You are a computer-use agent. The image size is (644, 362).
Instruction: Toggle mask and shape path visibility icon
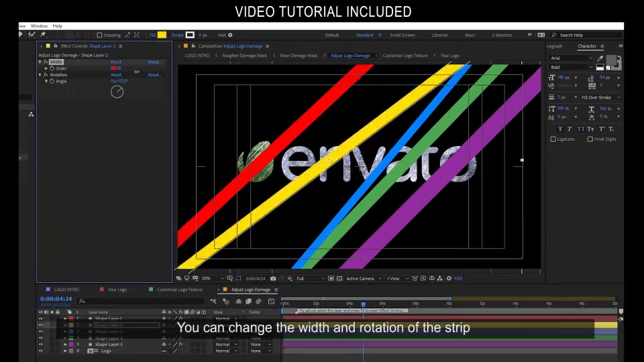(x=238, y=278)
